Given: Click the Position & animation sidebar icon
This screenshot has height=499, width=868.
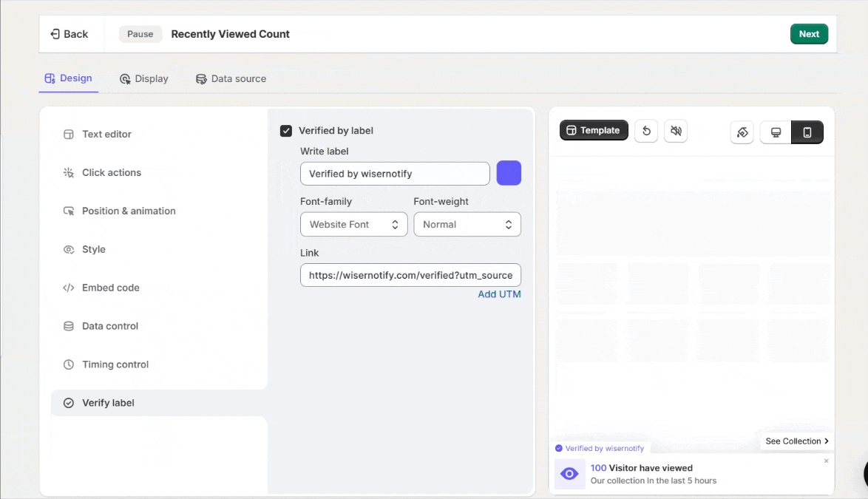Looking at the screenshot, I should 69,211.
